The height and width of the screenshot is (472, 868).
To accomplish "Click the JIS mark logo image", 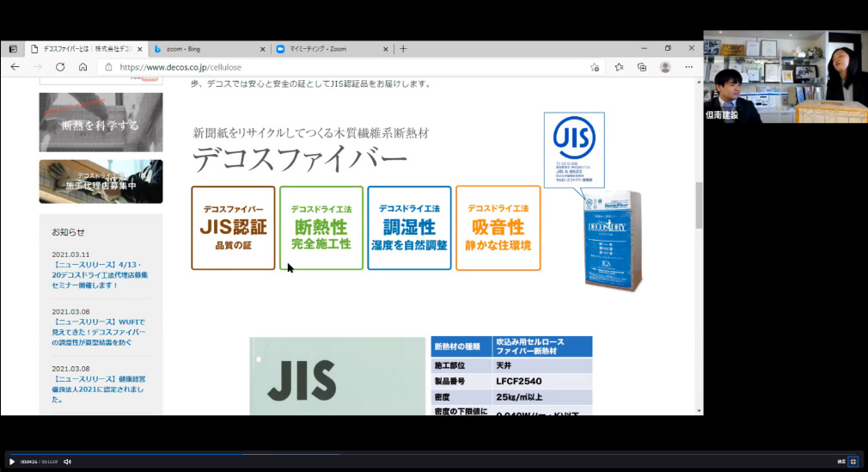I will tap(574, 150).
